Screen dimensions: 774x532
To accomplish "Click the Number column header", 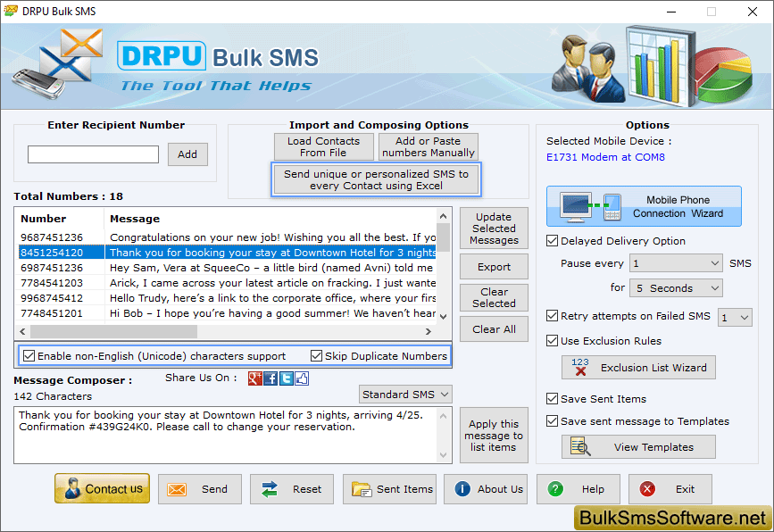I will (59, 219).
